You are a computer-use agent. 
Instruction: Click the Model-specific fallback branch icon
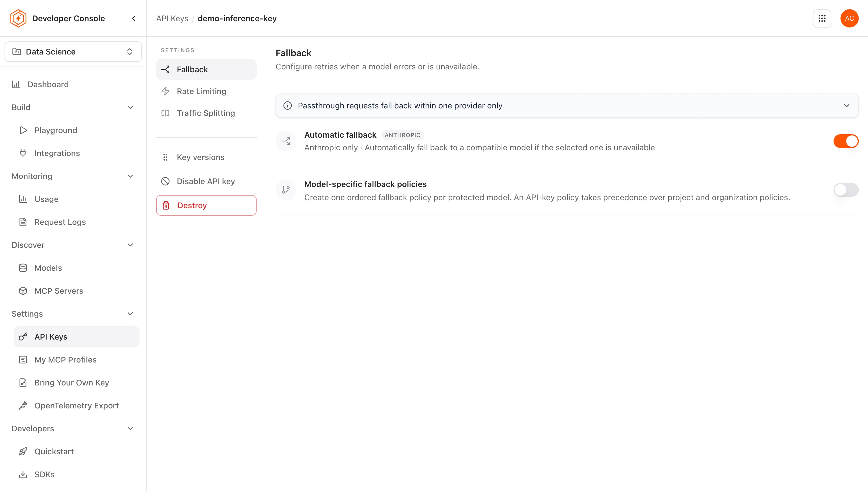click(x=286, y=190)
